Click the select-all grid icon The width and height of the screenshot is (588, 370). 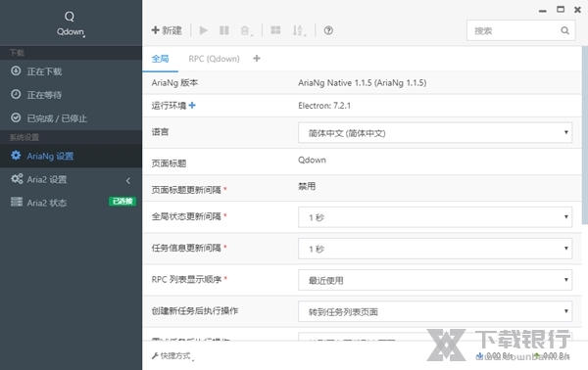click(275, 30)
